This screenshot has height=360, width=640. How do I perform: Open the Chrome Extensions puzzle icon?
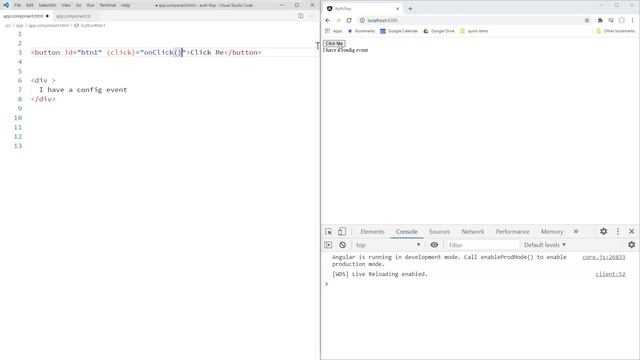click(x=600, y=20)
